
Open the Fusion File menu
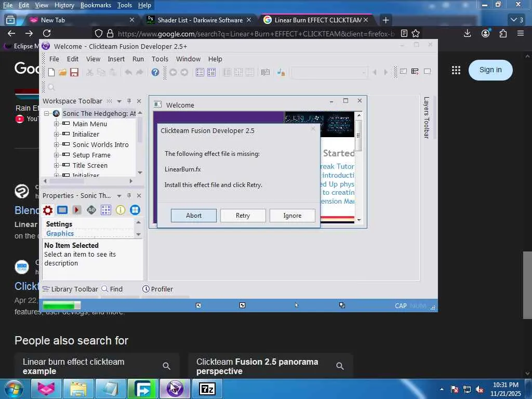pyautogui.click(x=54, y=59)
